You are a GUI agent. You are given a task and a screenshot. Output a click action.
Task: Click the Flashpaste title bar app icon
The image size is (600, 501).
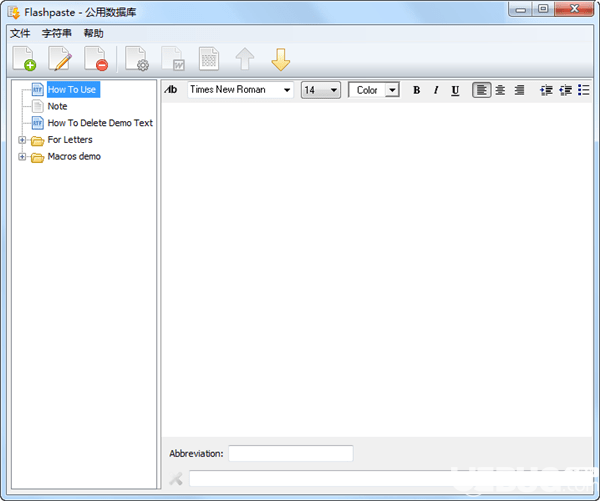coord(14,13)
